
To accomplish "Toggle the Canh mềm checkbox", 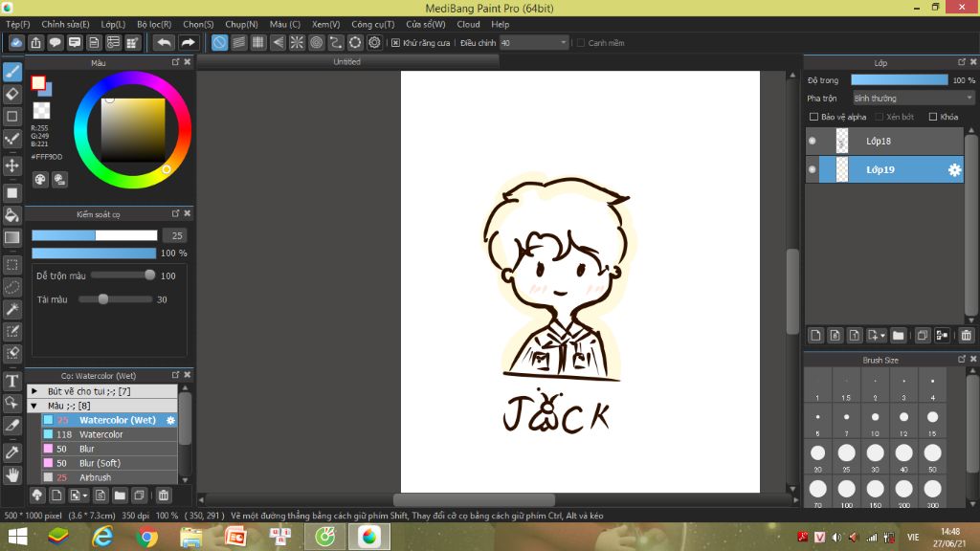I will coord(581,42).
